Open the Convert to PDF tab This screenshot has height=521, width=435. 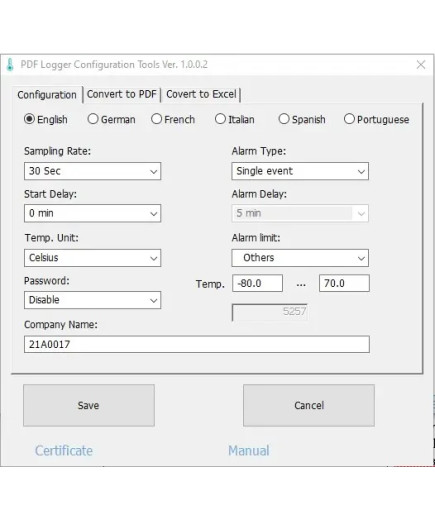coord(122,94)
